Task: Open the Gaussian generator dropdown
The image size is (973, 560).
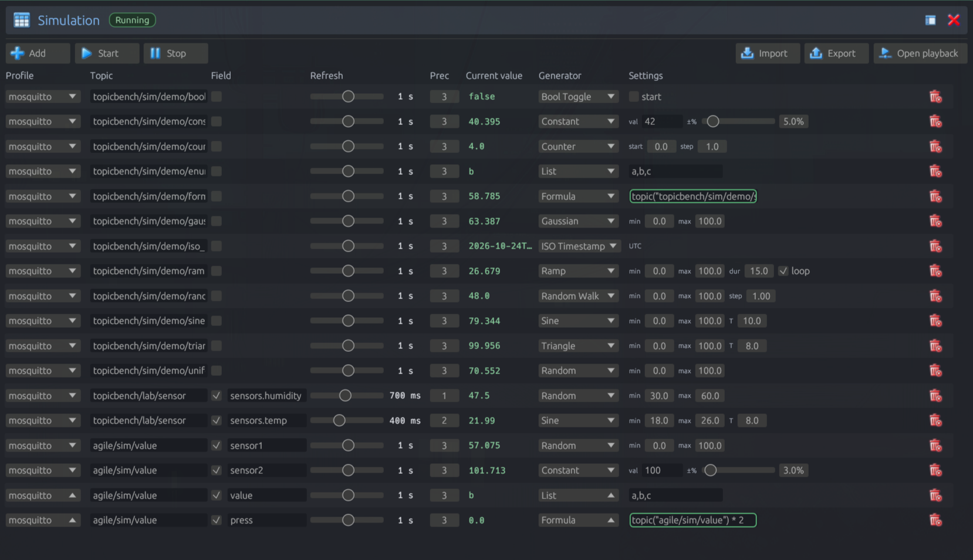Action: point(578,221)
